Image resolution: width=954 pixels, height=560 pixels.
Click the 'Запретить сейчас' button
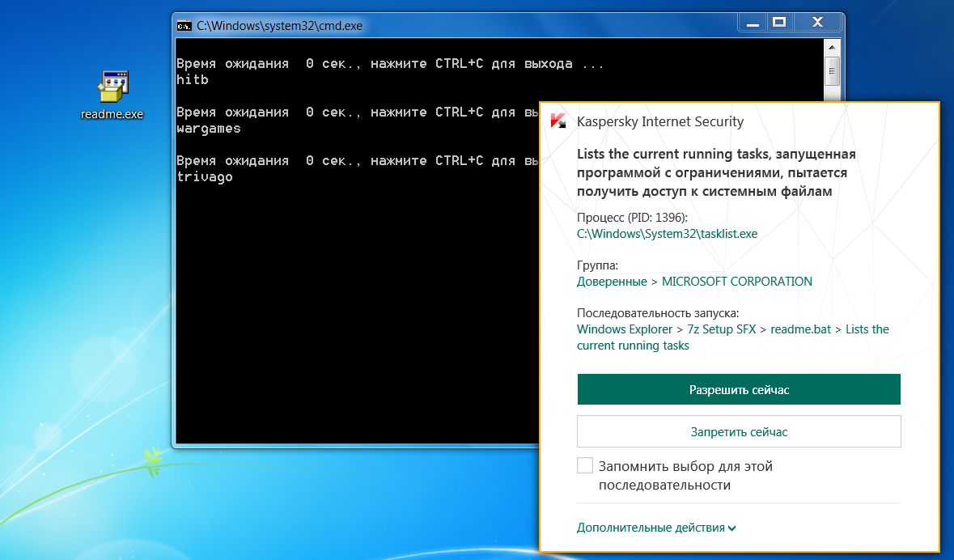tap(739, 431)
